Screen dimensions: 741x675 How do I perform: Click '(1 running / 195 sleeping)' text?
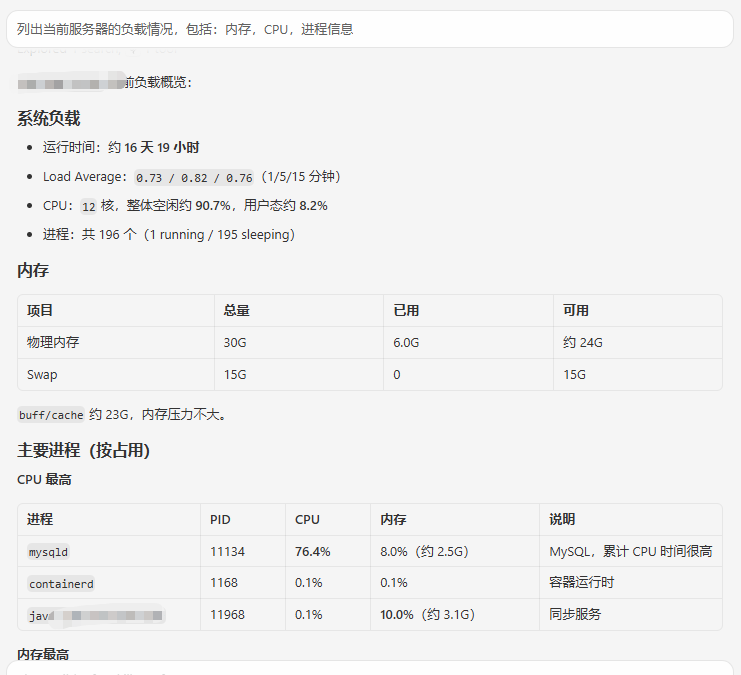219,234
